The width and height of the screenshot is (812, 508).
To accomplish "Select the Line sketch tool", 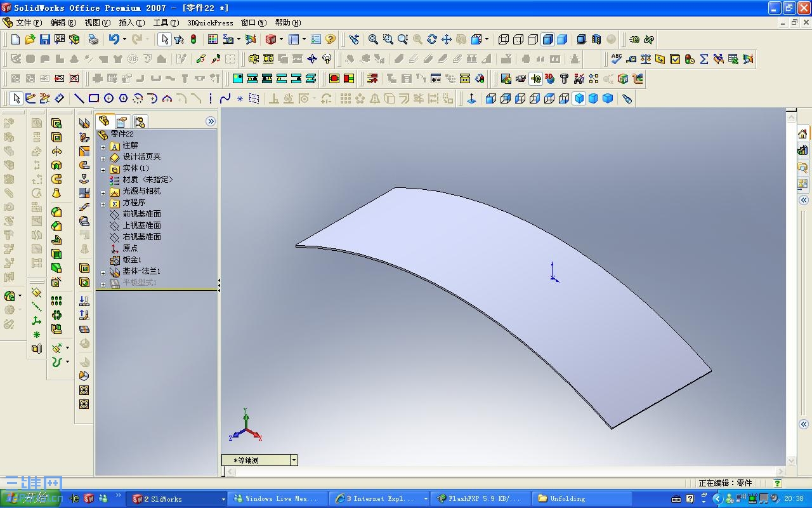I will [x=79, y=98].
